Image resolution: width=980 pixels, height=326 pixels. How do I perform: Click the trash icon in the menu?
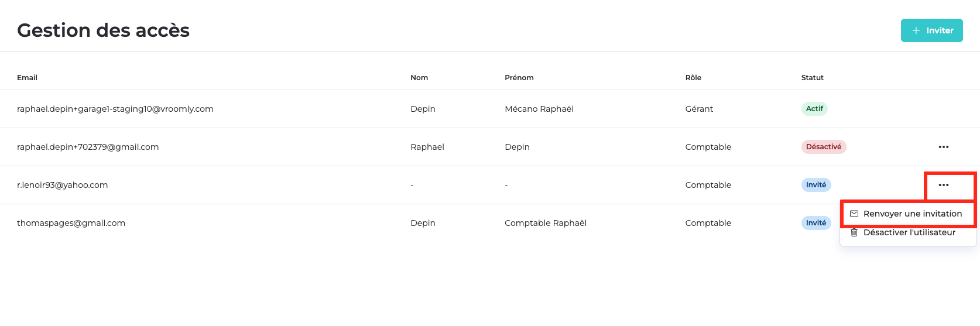(854, 232)
